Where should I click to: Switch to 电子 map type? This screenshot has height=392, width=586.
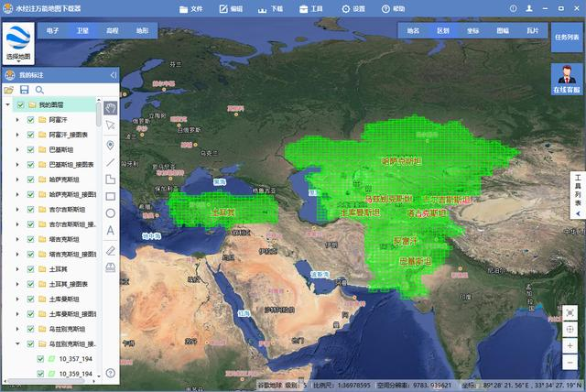53,30
